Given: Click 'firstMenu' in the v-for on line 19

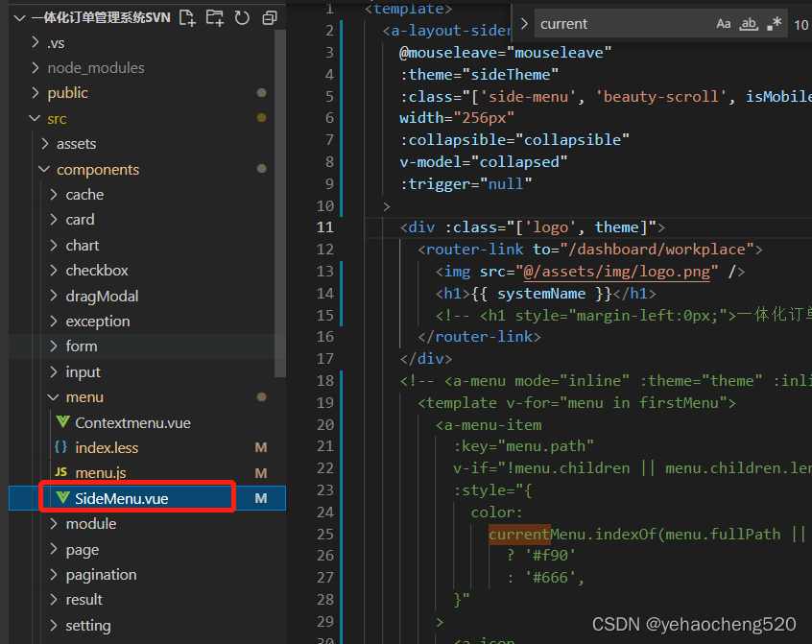Looking at the screenshot, I should coord(678,403).
